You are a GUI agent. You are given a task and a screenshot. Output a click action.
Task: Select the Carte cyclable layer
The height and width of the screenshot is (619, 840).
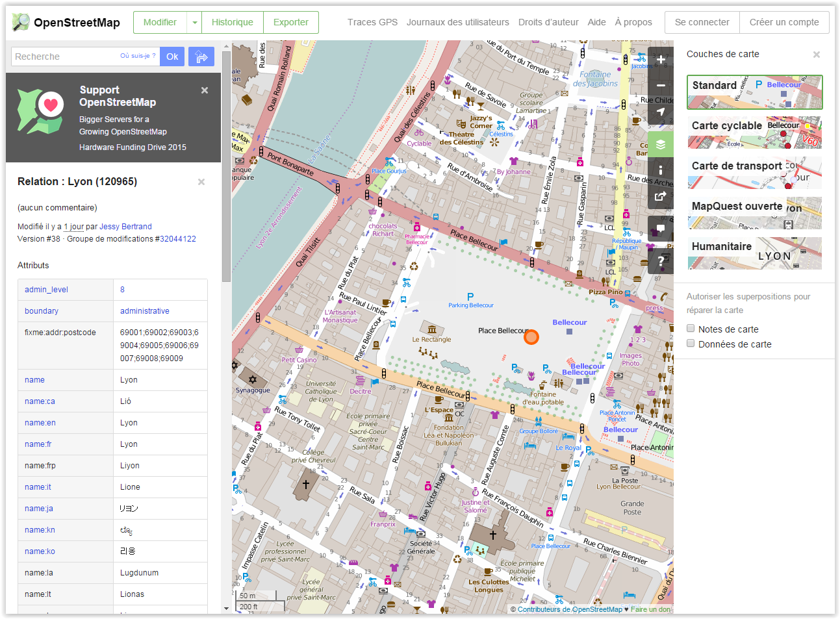click(x=755, y=133)
